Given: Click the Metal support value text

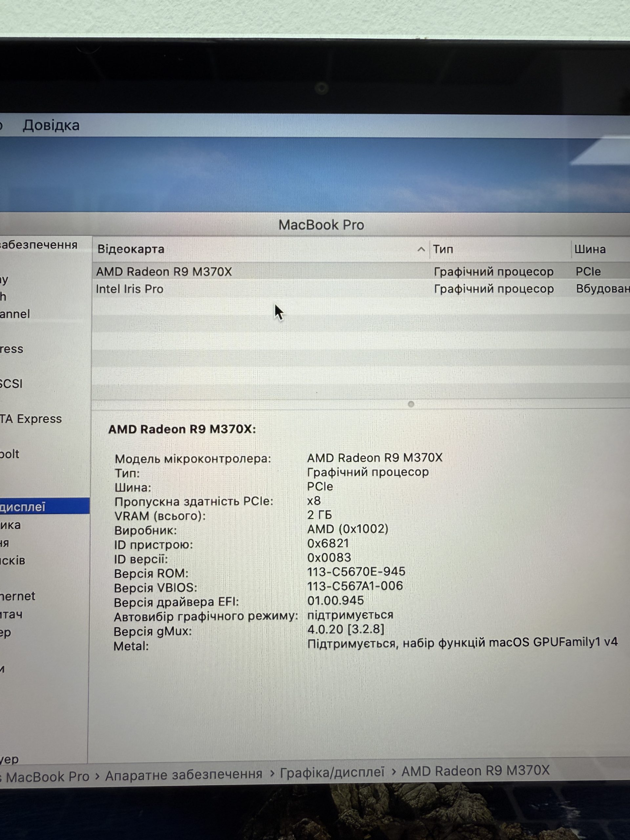Looking at the screenshot, I should click(x=463, y=643).
